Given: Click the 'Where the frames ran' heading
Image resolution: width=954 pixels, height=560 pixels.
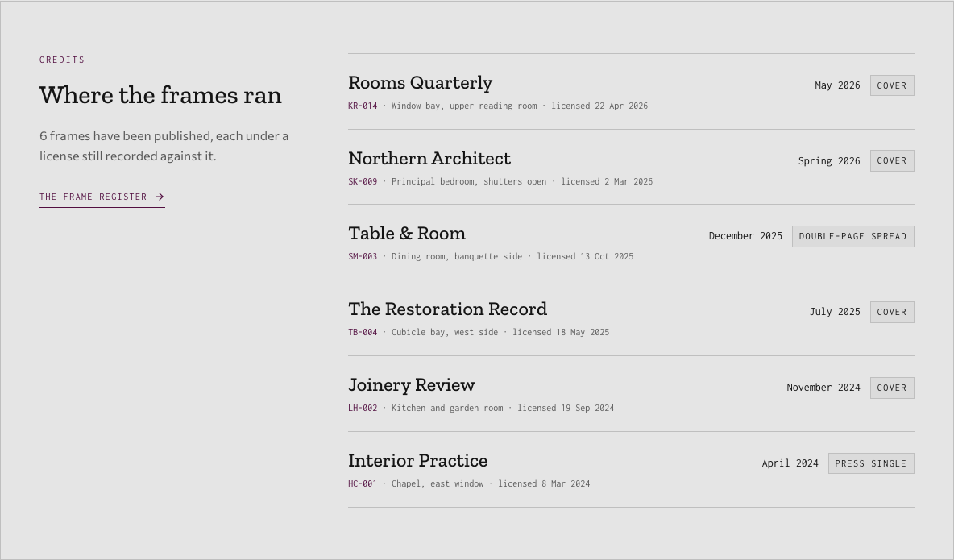Looking at the screenshot, I should coord(160,96).
